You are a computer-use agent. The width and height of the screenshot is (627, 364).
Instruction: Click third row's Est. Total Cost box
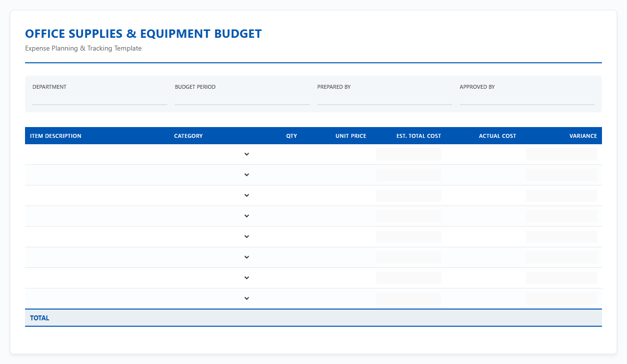point(409,195)
